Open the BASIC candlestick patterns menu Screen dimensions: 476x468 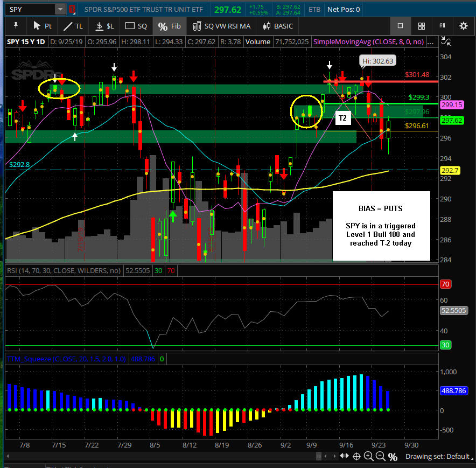(x=278, y=26)
